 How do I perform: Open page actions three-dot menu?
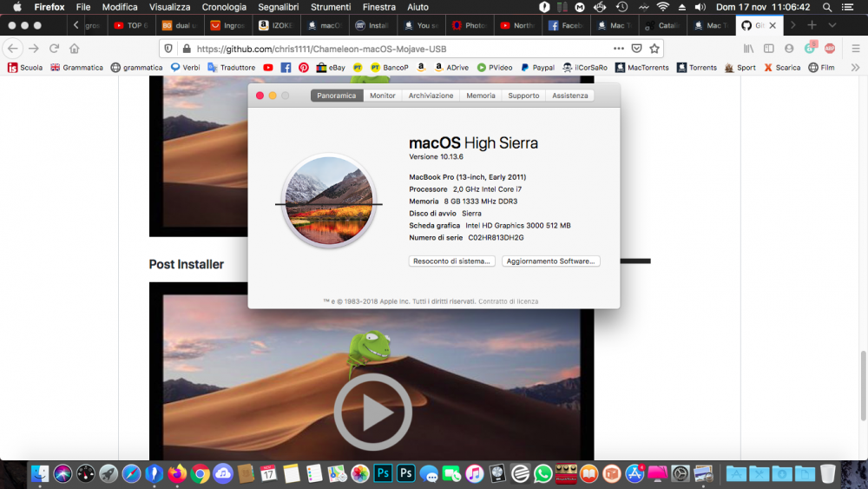[619, 49]
